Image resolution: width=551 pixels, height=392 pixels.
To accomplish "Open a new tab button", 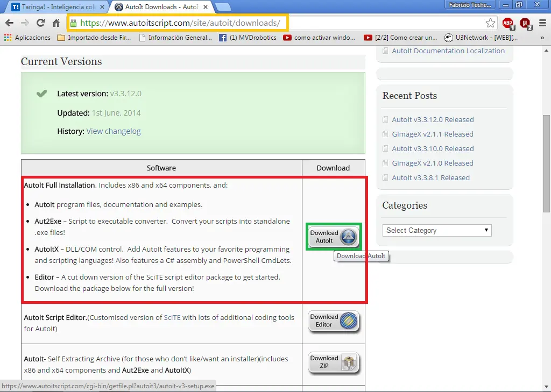I will (223, 6).
